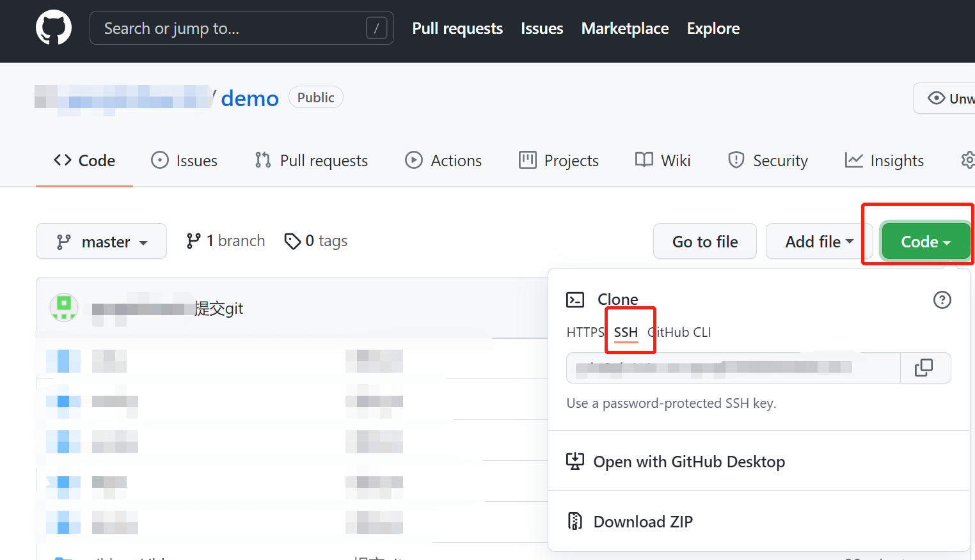Click the tags icon showing 0 tags
The width and height of the screenshot is (975, 560).
[x=292, y=241]
